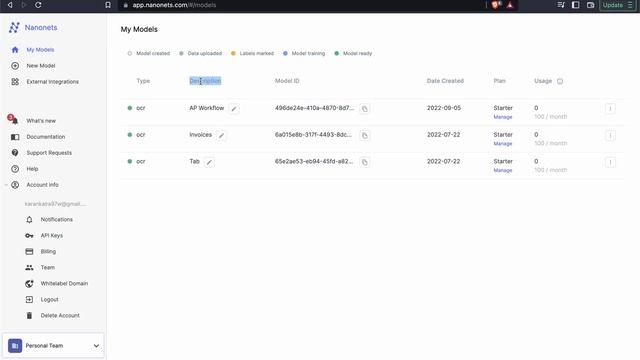Viewport: 640px width, 360px height.
Task: Reload the browser page
Action: point(38,5)
